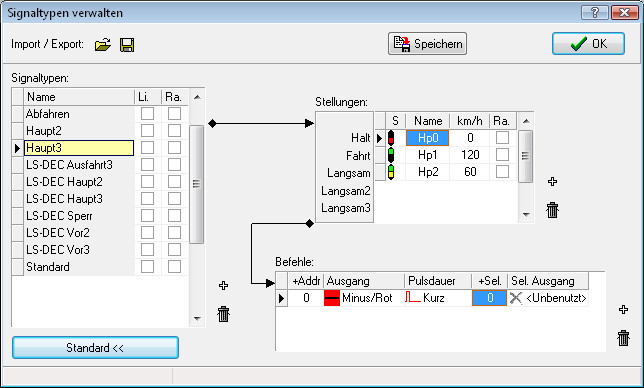Delete Befehl using trash icon
The width and height of the screenshot is (644, 388).
pyautogui.click(x=623, y=338)
